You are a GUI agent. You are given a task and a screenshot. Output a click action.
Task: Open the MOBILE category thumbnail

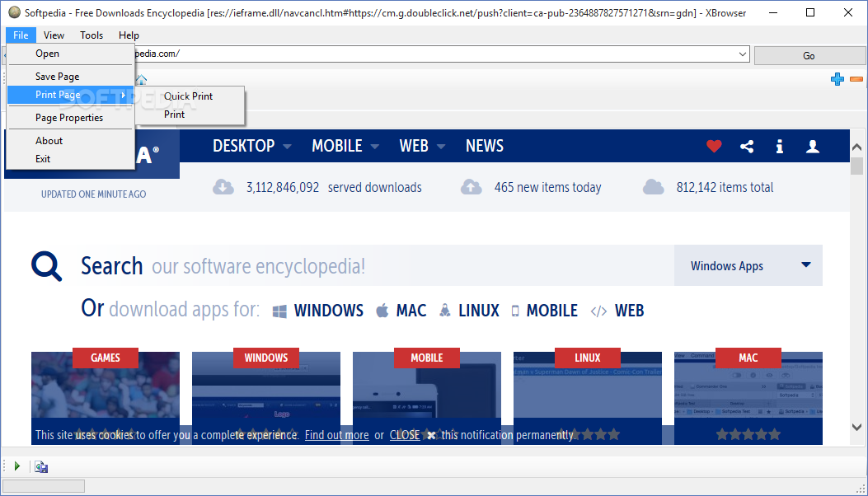click(427, 398)
